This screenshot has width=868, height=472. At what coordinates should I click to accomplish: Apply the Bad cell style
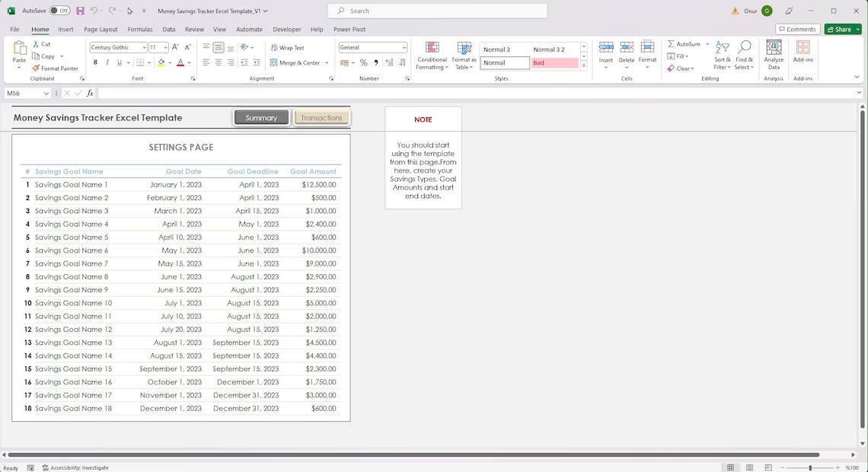tap(554, 62)
